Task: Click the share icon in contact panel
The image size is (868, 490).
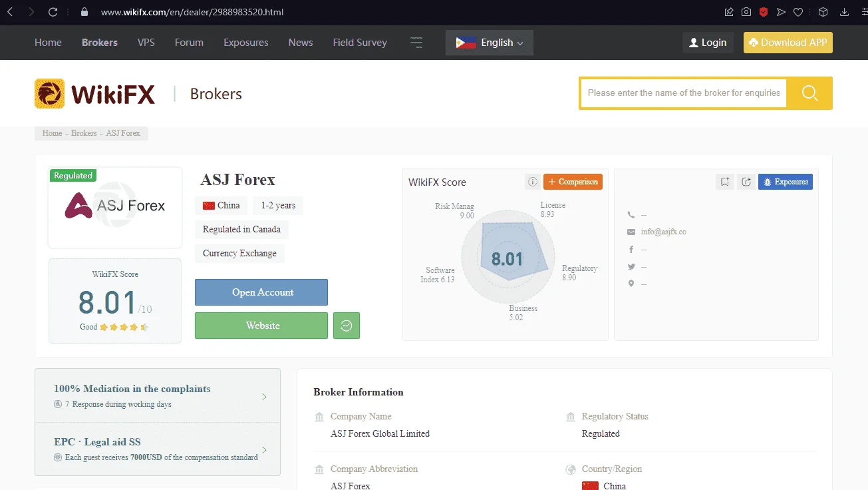Action: tap(746, 182)
